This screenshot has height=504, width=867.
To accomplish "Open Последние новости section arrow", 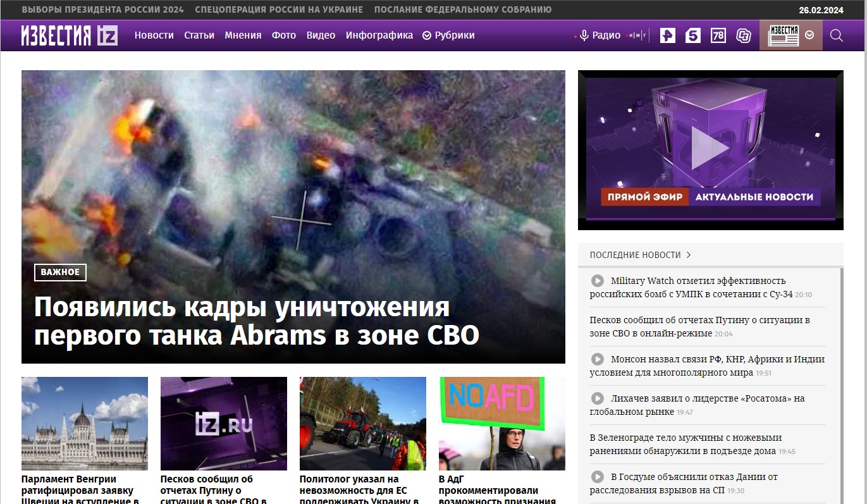I will [x=689, y=255].
